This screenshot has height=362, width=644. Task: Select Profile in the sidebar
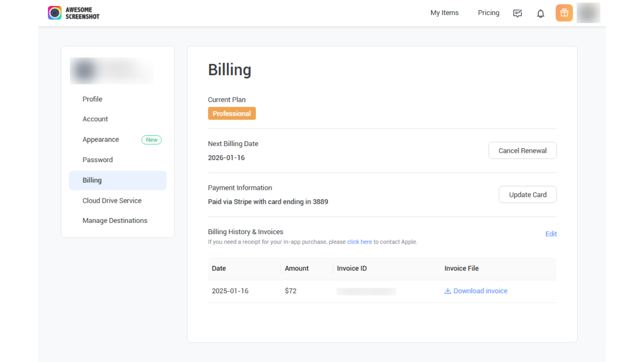(x=92, y=99)
